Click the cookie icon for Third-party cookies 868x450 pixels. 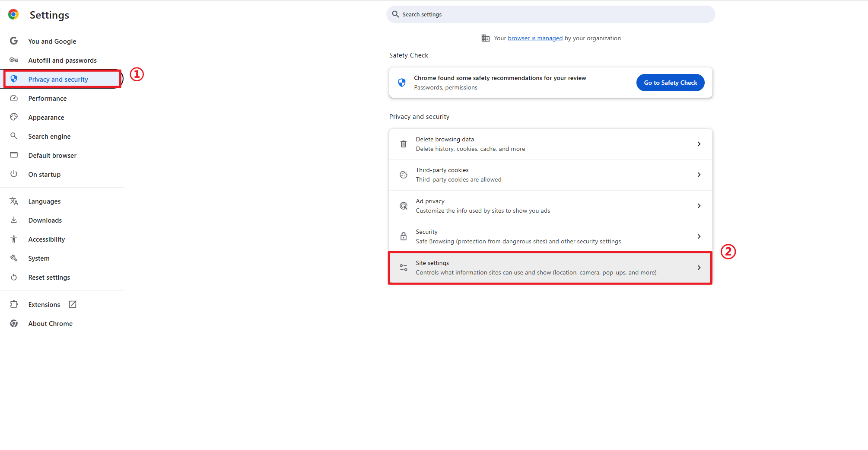pyautogui.click(x=403, y=175)
